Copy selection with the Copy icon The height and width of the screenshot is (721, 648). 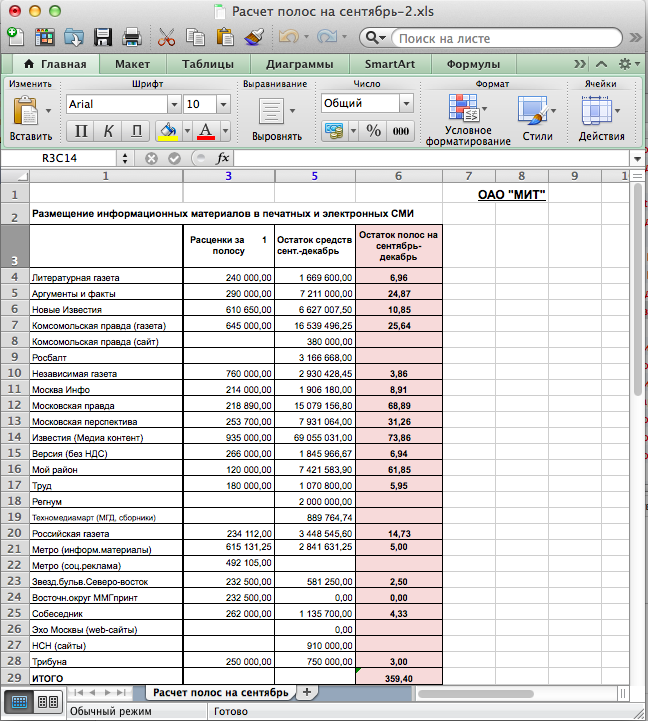[195, 37]
